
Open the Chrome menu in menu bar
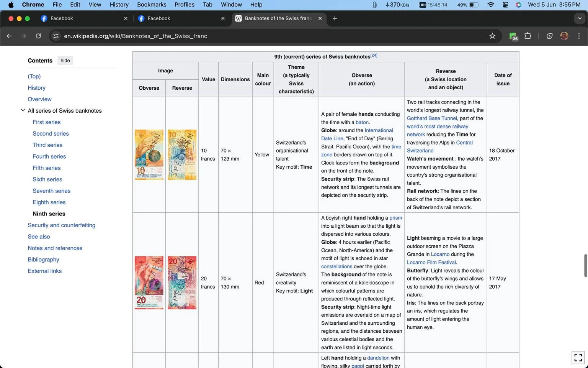(33, 5)
